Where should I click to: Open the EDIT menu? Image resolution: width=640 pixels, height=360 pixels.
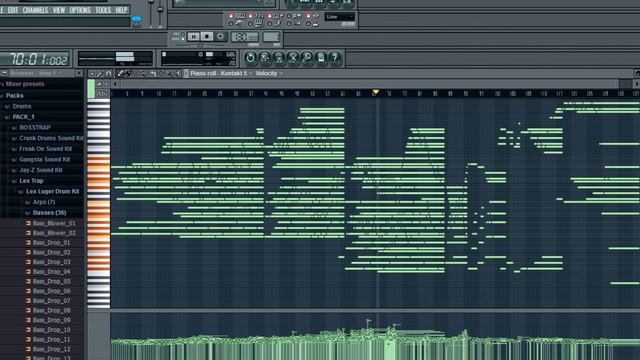tap(13, 10)
